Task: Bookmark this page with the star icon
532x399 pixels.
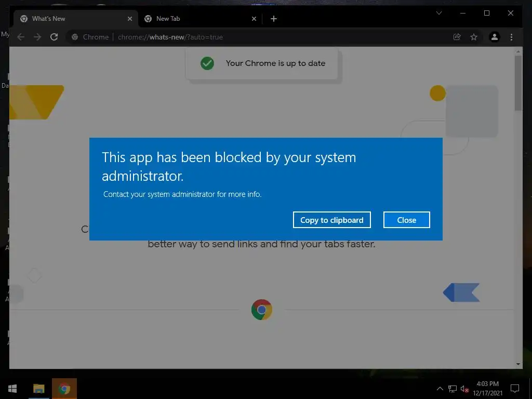Action: [474, 37]
